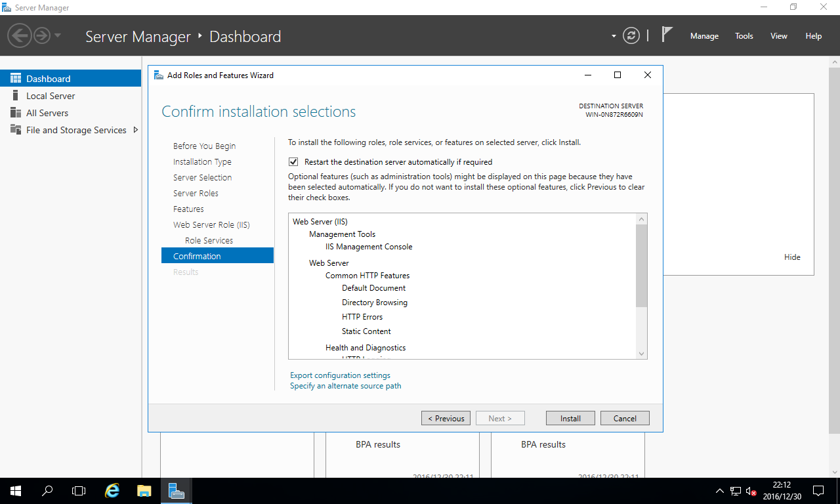Open File Explorer from taskbar
Viewport: 840px width, 504px height.
pyautogui.click(x=144, y=491)
